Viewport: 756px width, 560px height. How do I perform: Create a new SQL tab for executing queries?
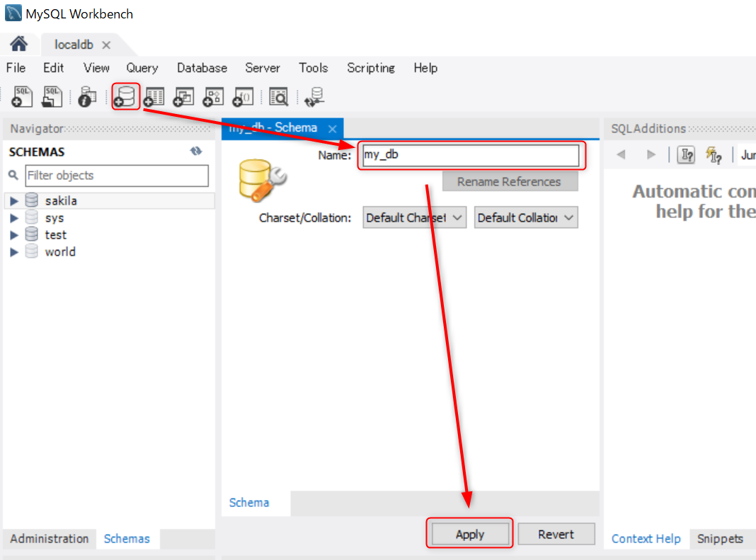21,97
